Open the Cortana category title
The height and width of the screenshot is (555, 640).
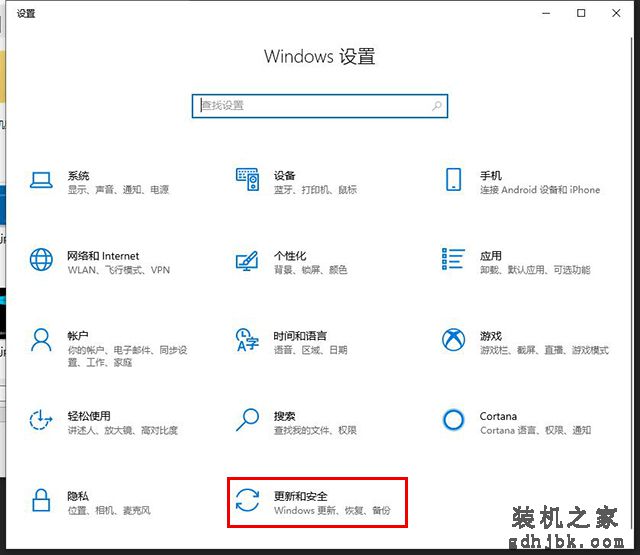[498, 416]
